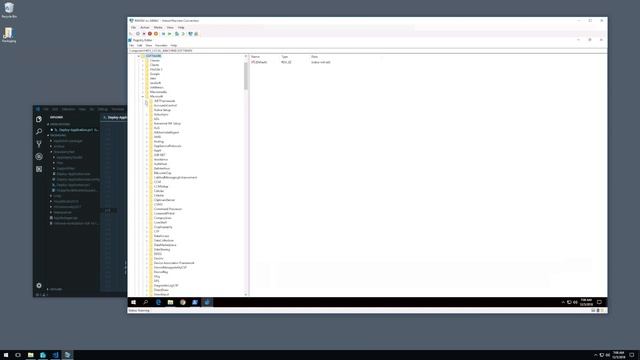
Task: Open the VM action center icon
Action: 599,302
